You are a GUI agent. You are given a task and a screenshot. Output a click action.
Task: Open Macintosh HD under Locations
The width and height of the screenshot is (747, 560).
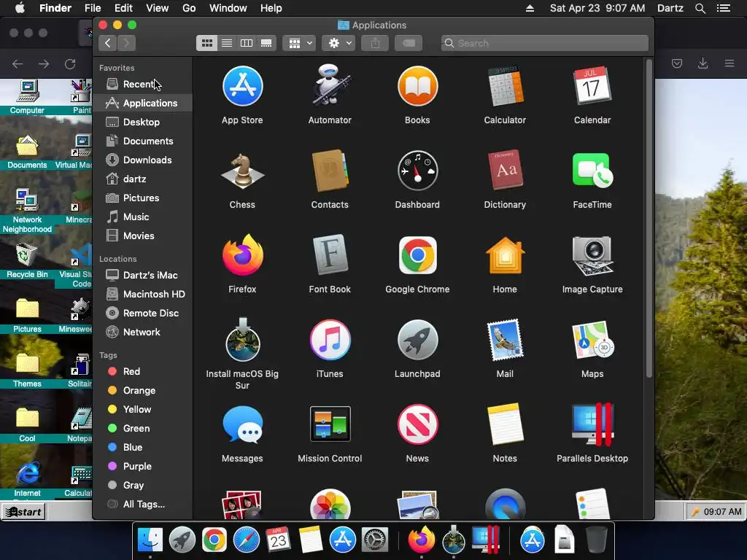coord(143,295)
